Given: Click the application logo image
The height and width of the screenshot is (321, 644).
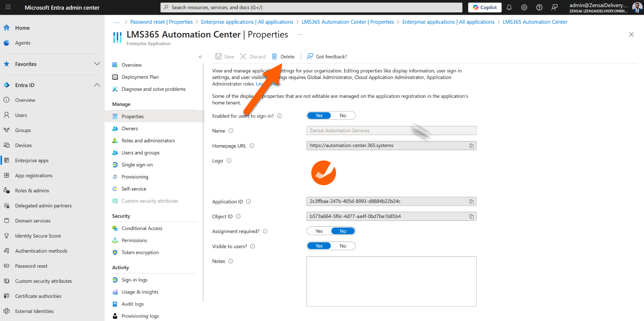Looking at the screenshot, I should coord(323,173).
